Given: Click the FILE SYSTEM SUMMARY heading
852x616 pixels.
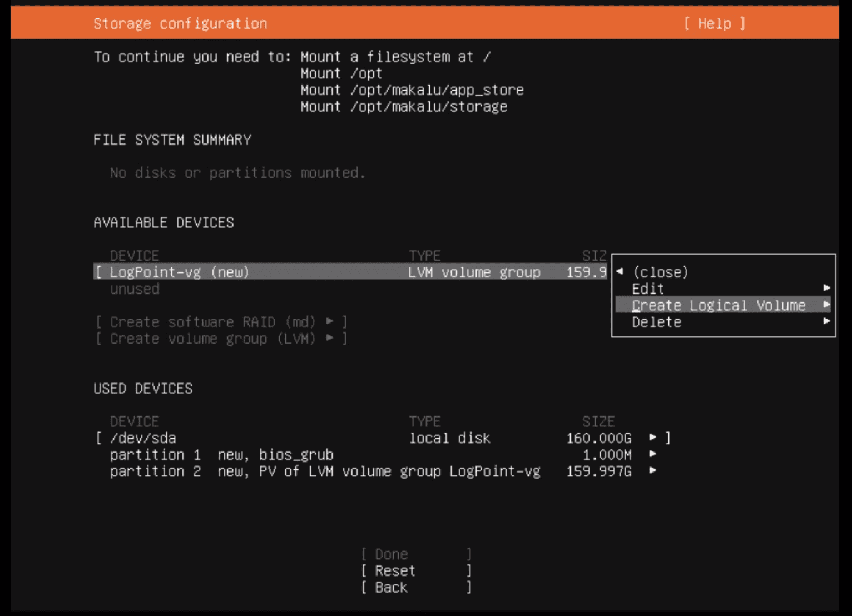Looking at the screenshot, I should pyautogui.click(x=172, y=140).
